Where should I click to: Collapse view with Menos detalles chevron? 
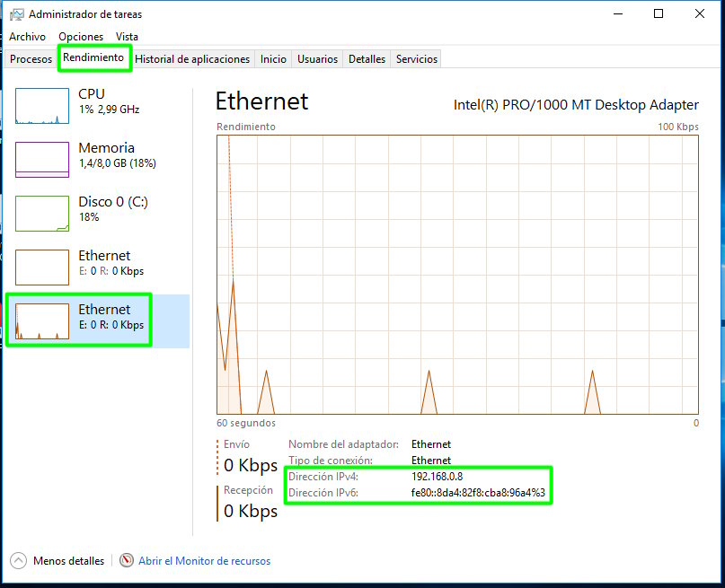point(18,561)
